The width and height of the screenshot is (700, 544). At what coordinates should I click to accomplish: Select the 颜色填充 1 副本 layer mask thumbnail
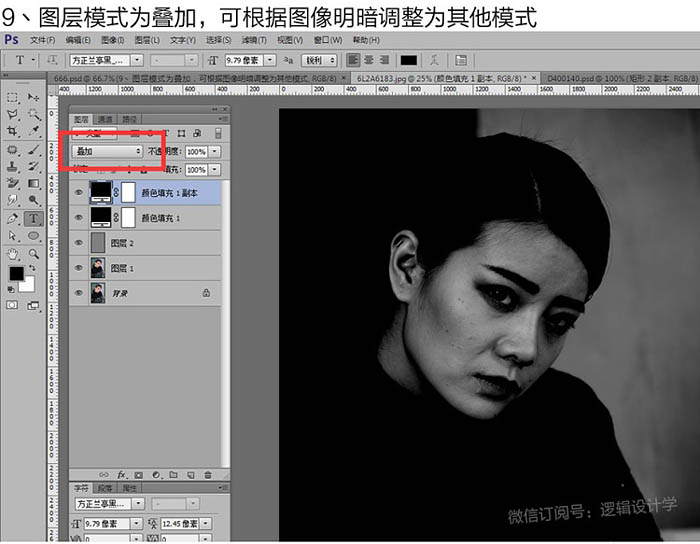pos(129,193)
